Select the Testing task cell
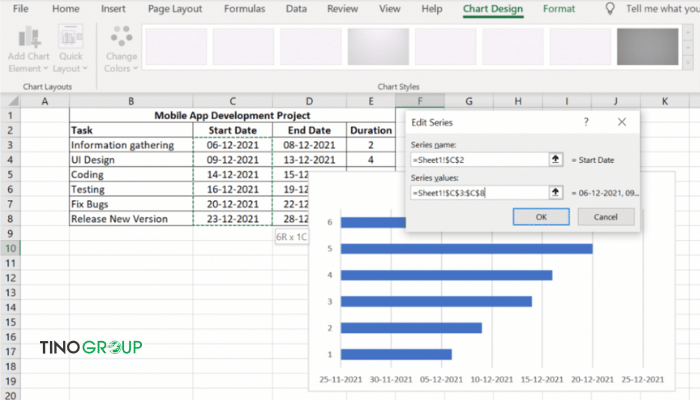Image resolution: width=700 pixels, height=400 pixels. pyautogui.click(x=131, y=189)
